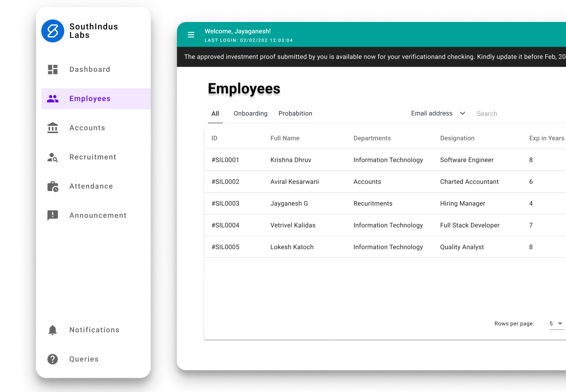566x392 pixels.
Task: Click the Accounts bank icon
Action: tap(53, 128)
